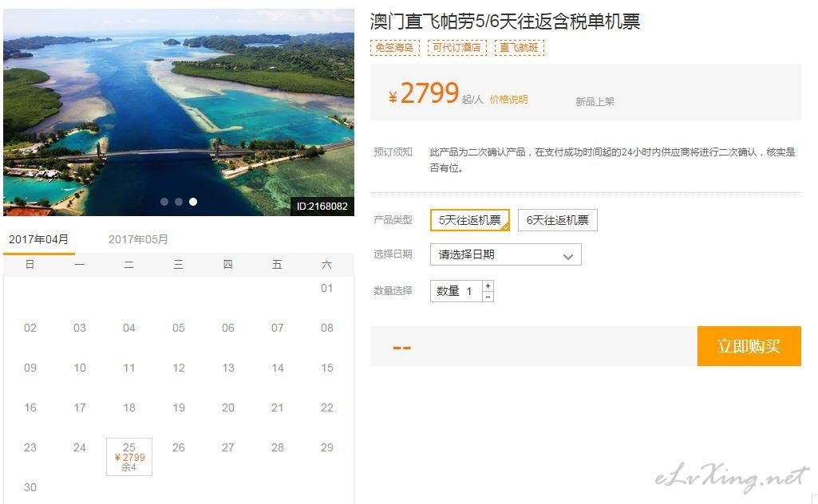Switch to the 2017年04月 calendar tab
Image resolution: width=818 pixels, height=504 pixels.
point(38,239)
